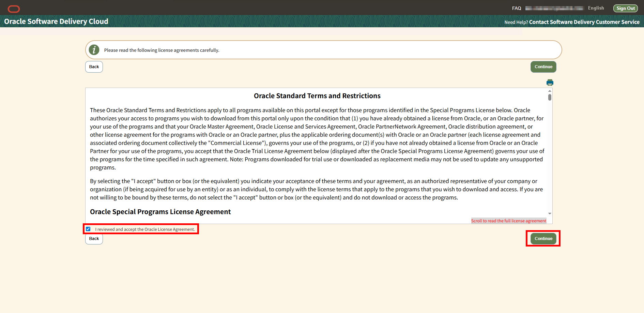The height and width of the screenshot is (313, 644).
Task: Click the bottom Continue button
Action: 543,239
